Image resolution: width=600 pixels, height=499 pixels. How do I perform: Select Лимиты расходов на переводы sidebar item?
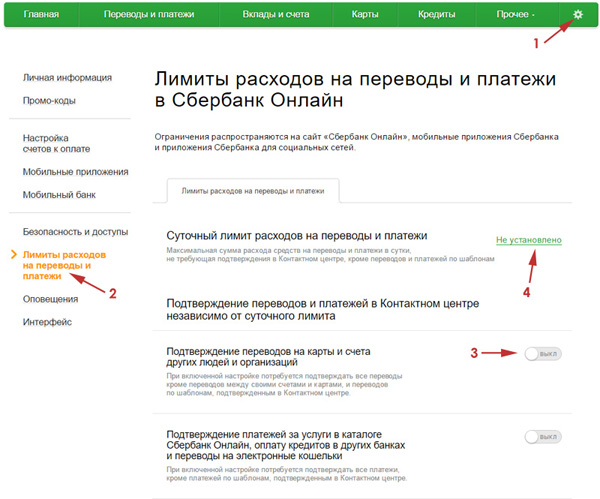65,265
